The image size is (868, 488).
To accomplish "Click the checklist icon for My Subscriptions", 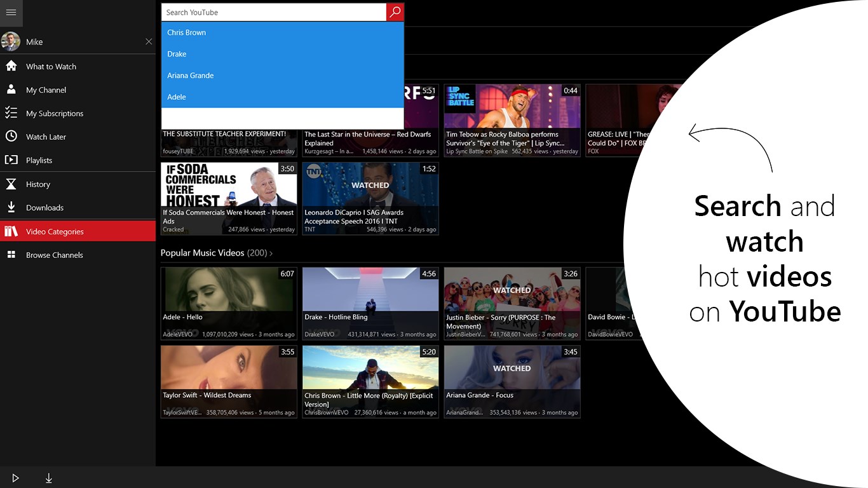I will point(11,113).
